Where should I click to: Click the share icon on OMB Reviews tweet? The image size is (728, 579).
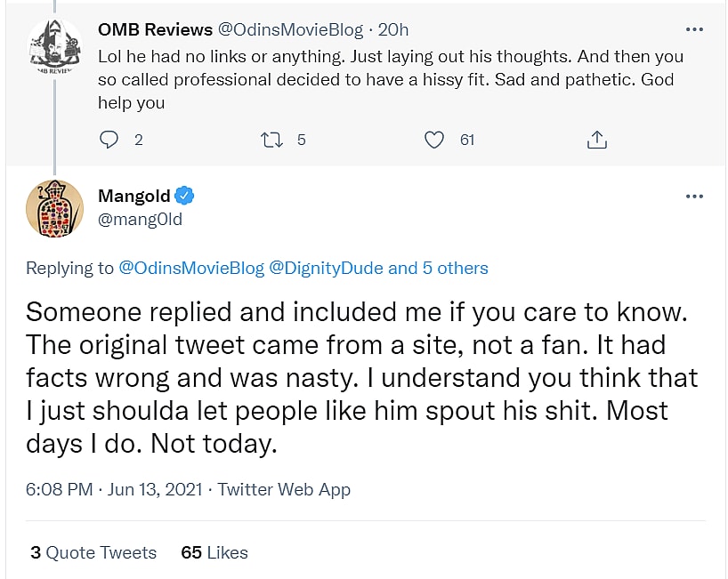click(x=597, y=140)
